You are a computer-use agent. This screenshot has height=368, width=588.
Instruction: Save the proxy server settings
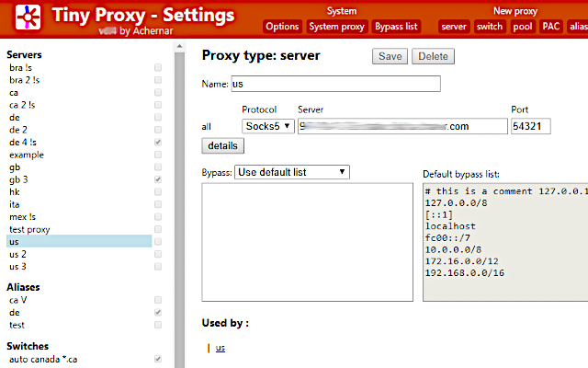(x=390, y=56)
